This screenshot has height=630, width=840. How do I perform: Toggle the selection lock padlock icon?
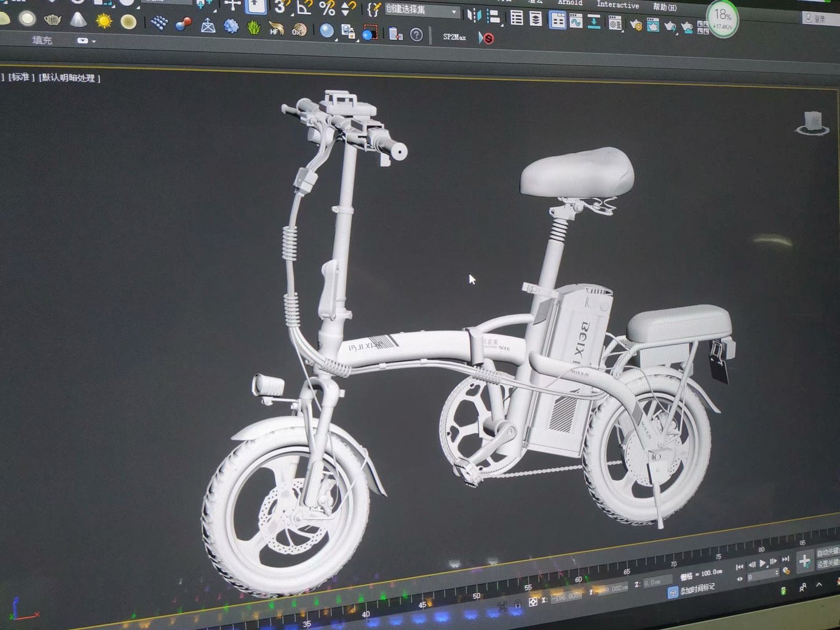518,605
